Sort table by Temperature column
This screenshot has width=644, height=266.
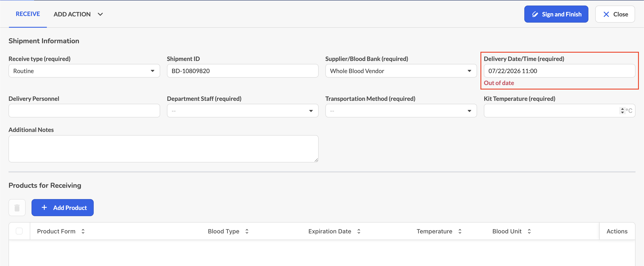pos(460,231)
